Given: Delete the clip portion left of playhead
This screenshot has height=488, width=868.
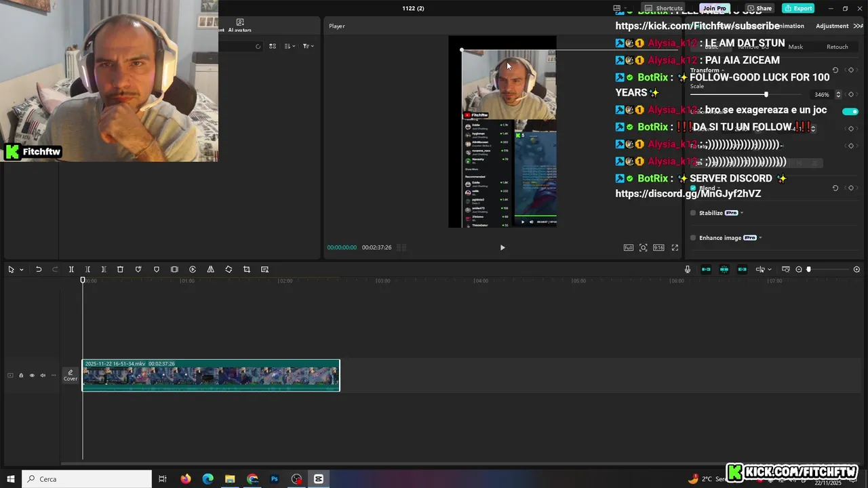Looking at the screenshot, I should pyautogui.click(x=87, y=269).
